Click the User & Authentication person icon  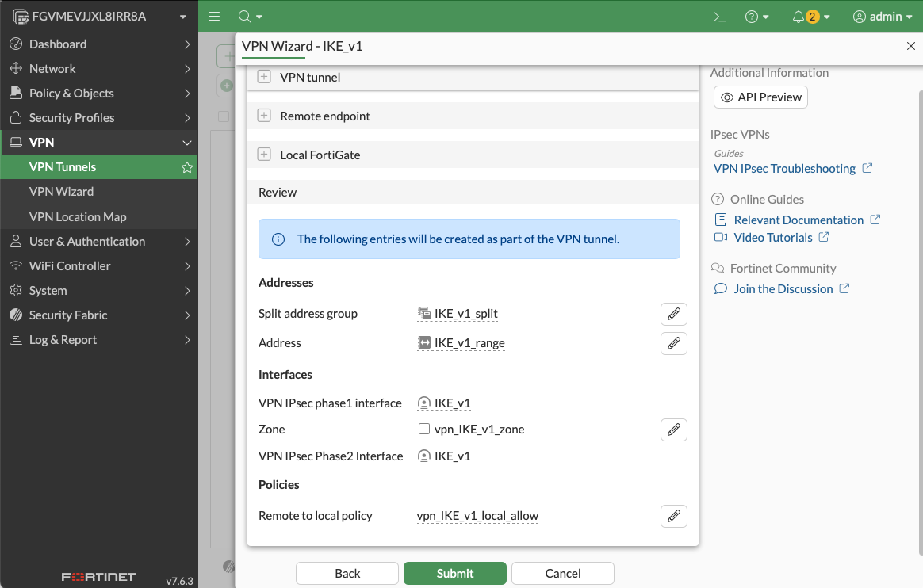16,241
